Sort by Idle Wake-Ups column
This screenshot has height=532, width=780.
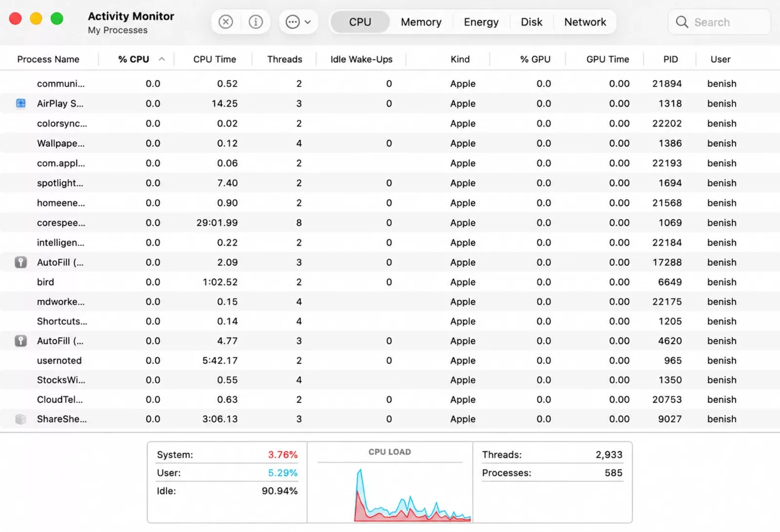click(x=361, y=59)
